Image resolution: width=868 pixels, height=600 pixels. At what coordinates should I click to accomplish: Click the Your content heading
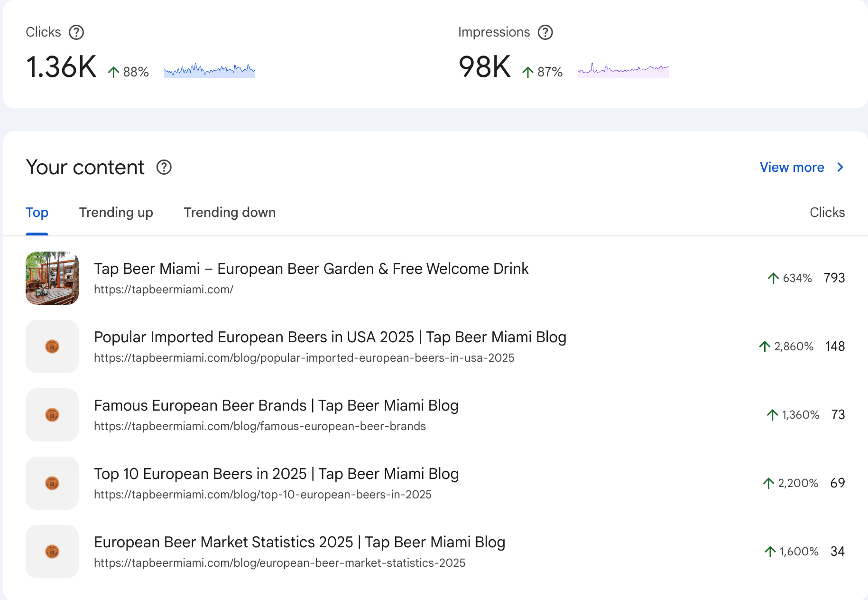coord(85,167)
